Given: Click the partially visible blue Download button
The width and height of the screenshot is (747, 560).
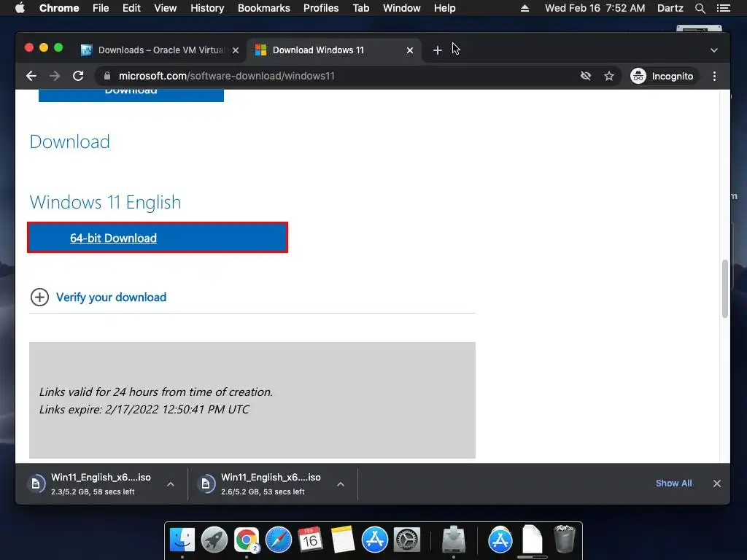Looking at the screenshot, I should pos(131,96).
